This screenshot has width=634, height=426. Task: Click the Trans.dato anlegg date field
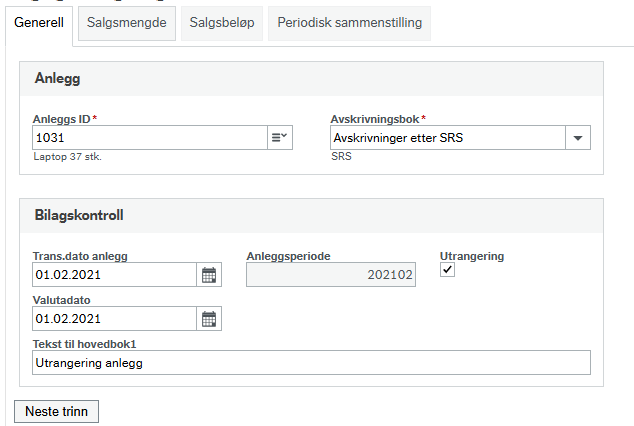[x=114, y=275]
